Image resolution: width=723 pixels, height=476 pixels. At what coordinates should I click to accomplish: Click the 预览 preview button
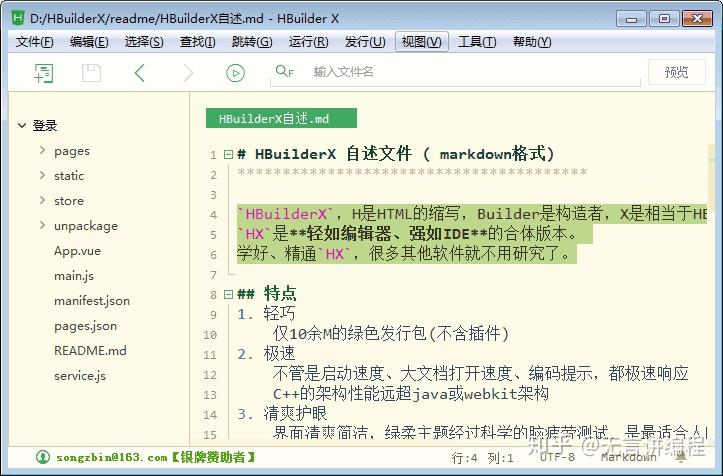pyautogui.click(x=676, y=72)
